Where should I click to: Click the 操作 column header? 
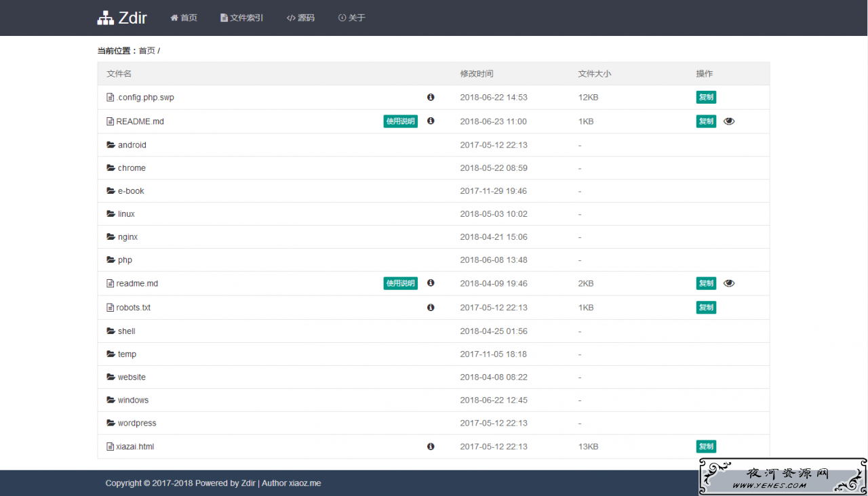(x=705, y=74)
